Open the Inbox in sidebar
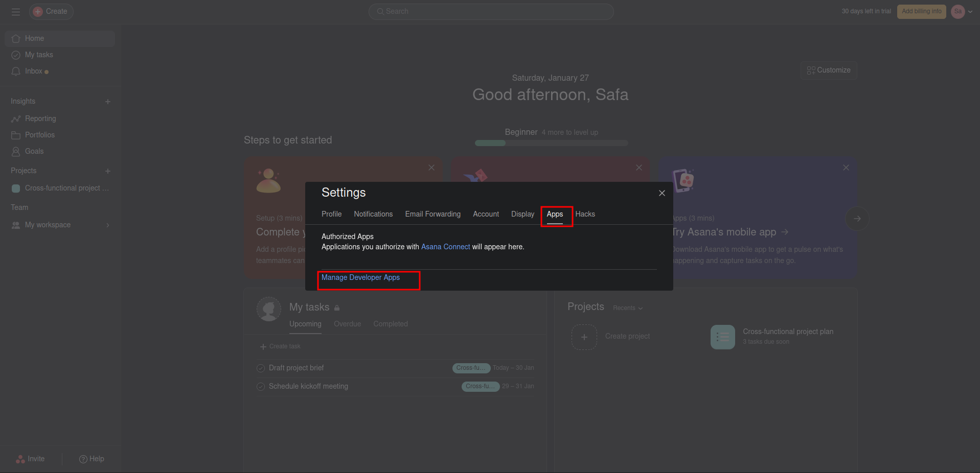Image resolution: width=980 pixels, height=473 pixels. coord(60,71)
